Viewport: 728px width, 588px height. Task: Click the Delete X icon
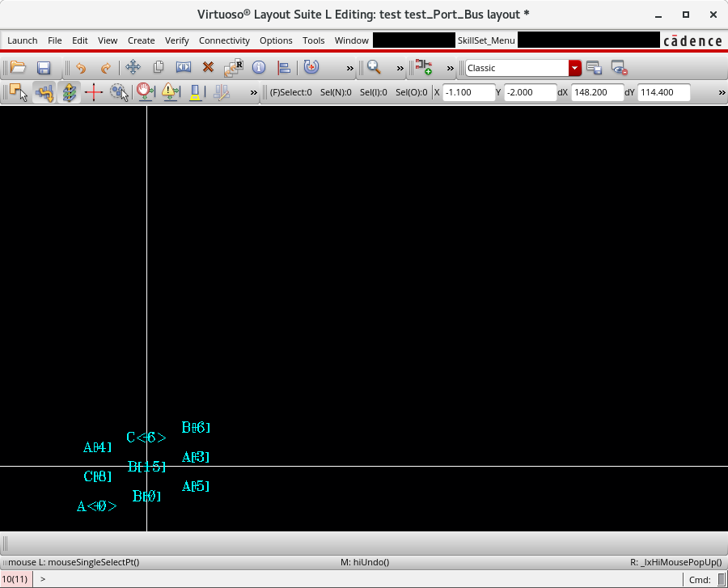tap(208, 67)
